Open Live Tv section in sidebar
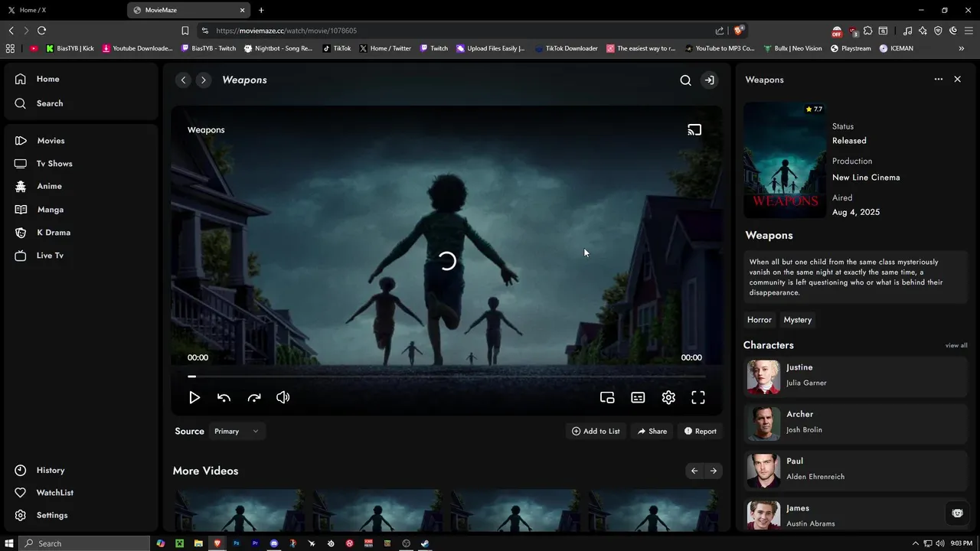980x551 pixels. coord(50,256)
